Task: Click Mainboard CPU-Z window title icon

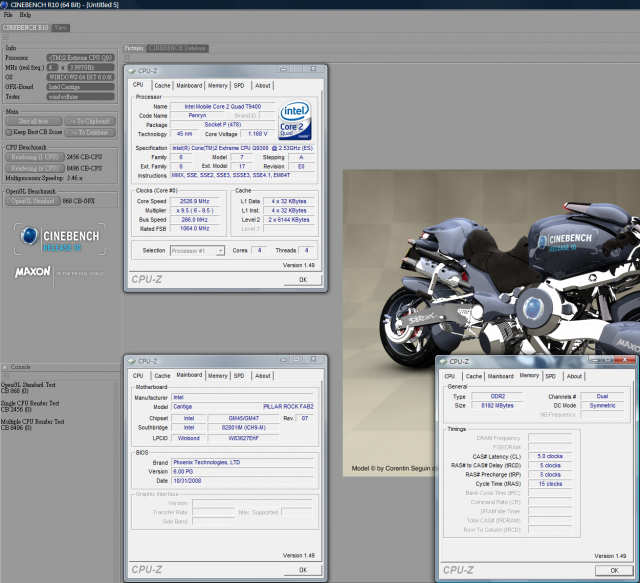Action: click(x=131, y=361)
